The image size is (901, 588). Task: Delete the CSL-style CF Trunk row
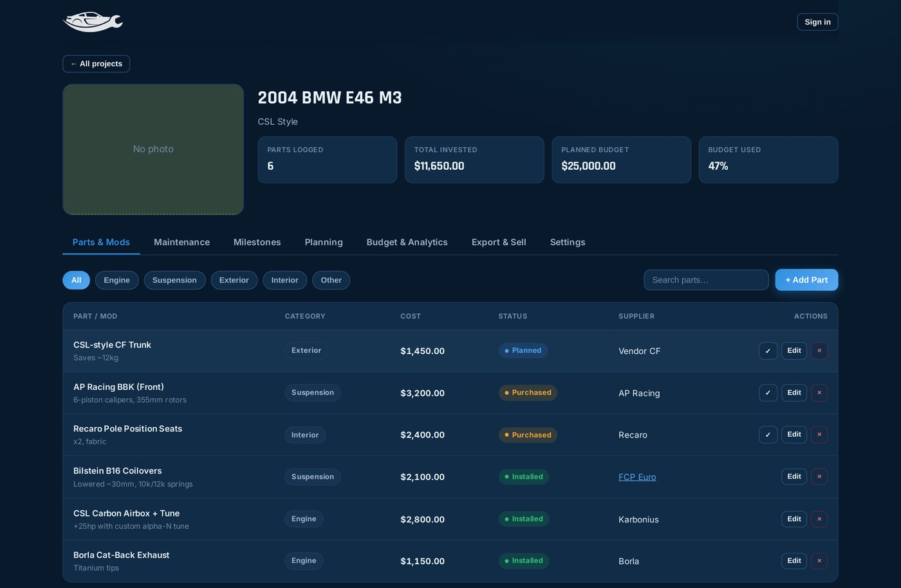tap(819, 351)
